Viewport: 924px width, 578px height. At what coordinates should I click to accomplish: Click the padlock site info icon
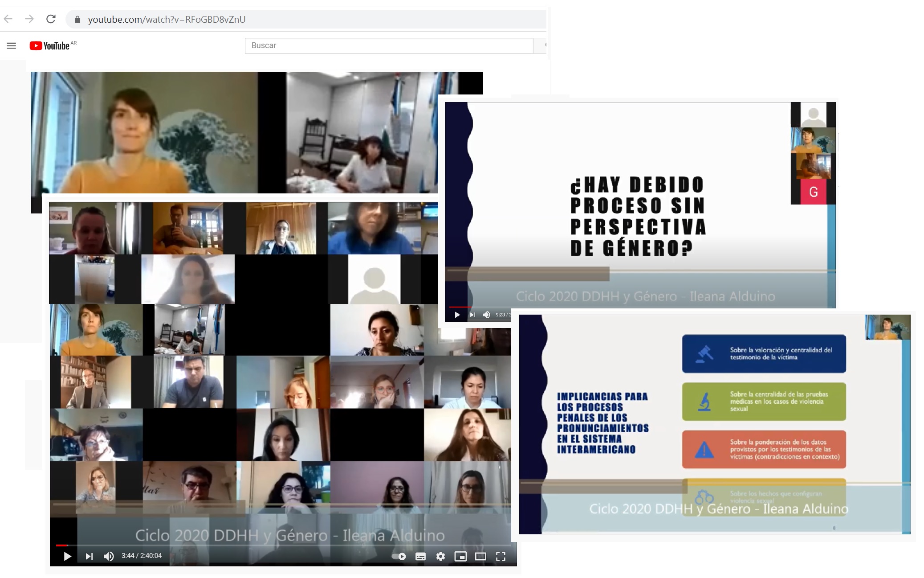[77, 20]
